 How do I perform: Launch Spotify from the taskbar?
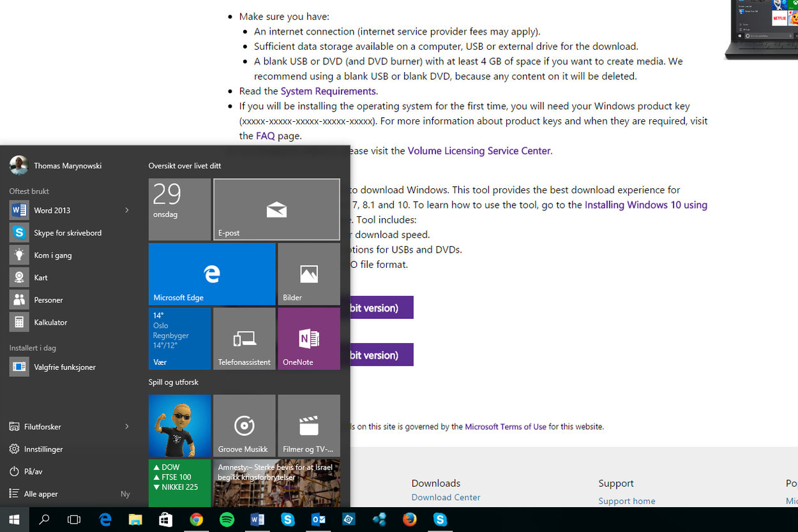tap(227, 519)
